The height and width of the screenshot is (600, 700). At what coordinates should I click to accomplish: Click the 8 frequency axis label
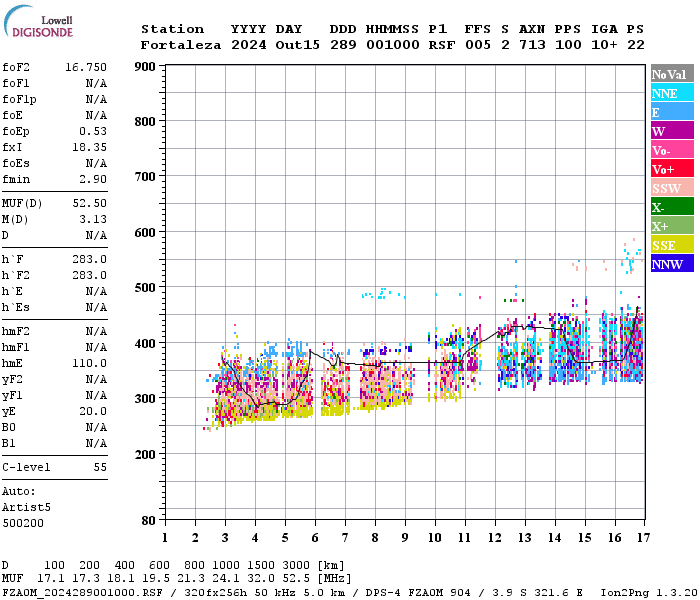(375, 538)
